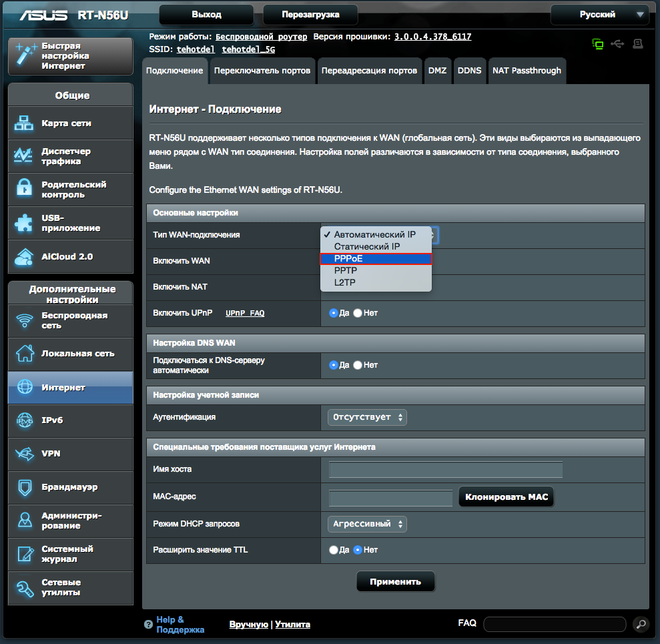Image resolution: width=660 pixels, height=644 pixels.
Task: Open the USB-приложение puzzle piece icon
Action: tap(23, 223)
